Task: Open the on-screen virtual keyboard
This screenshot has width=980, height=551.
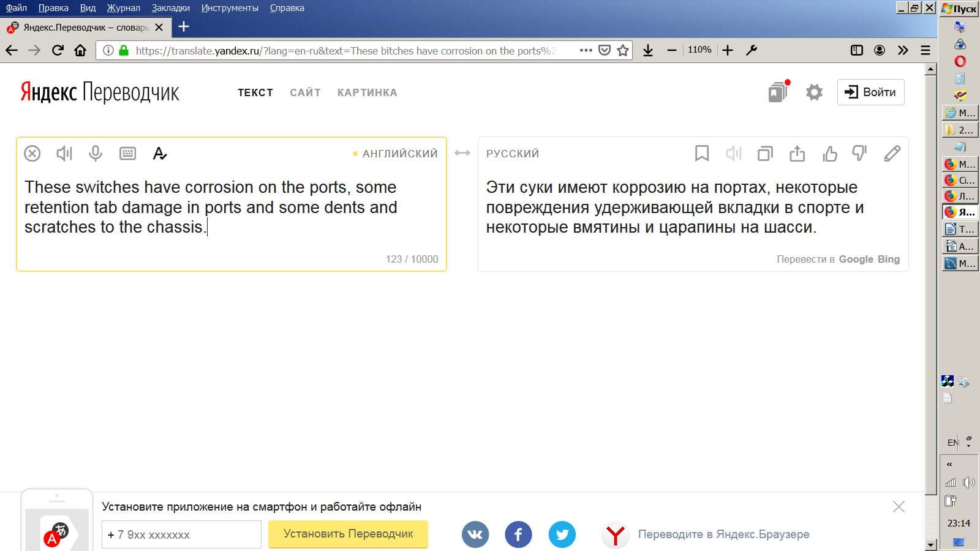Action: 128,153
